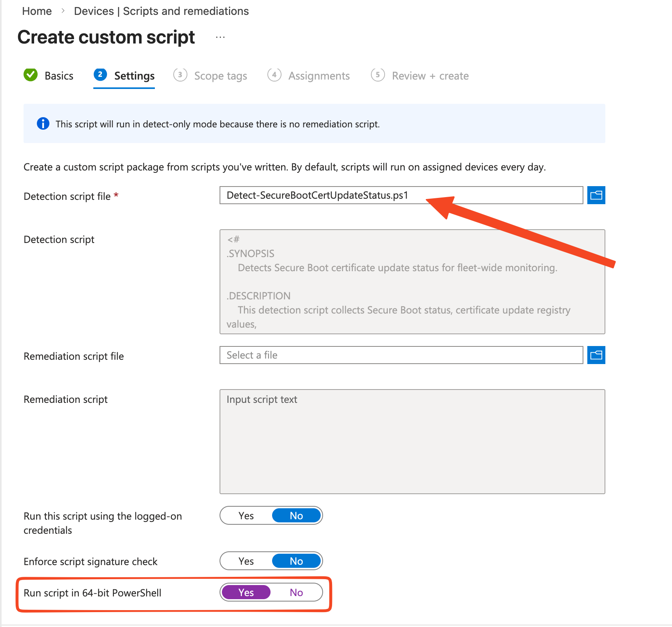
Task: Click the step 3 circle for Scope tags
Action: pos(180,75)
